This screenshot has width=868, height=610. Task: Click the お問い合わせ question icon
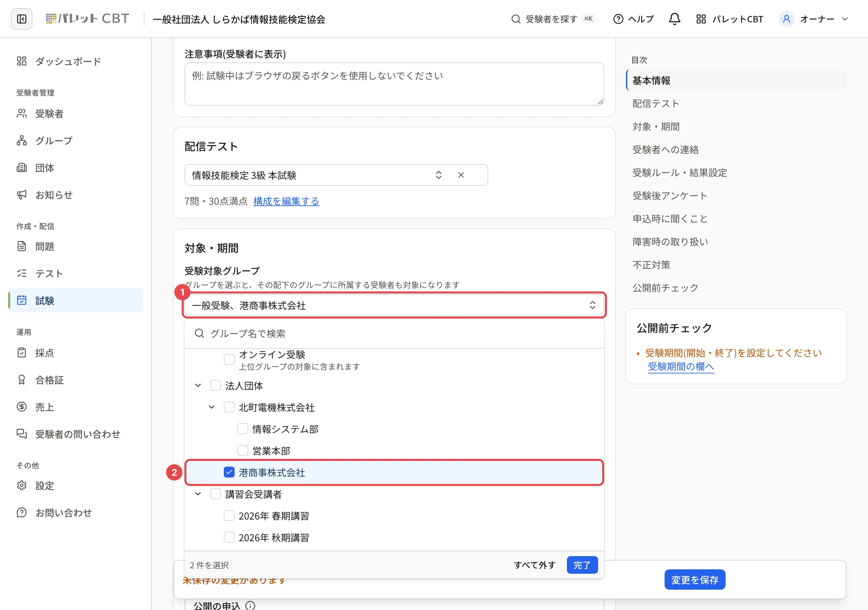pos(22,513)
